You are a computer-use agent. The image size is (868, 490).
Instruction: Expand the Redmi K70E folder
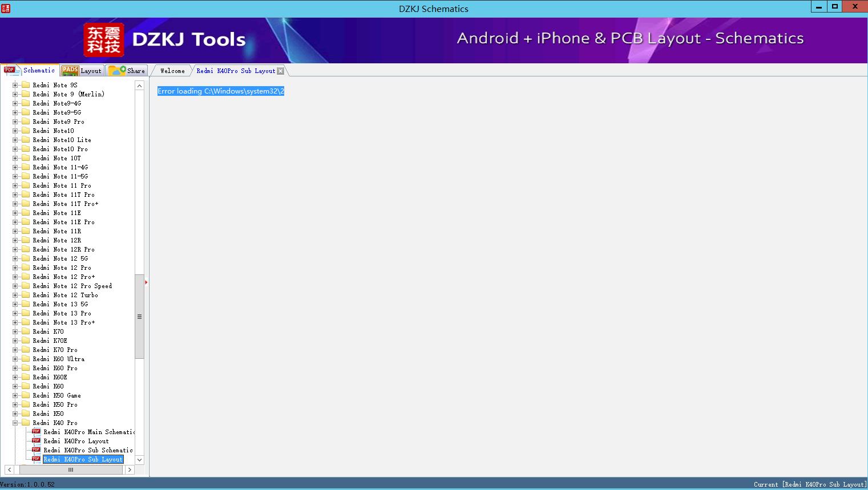[15, 341]
